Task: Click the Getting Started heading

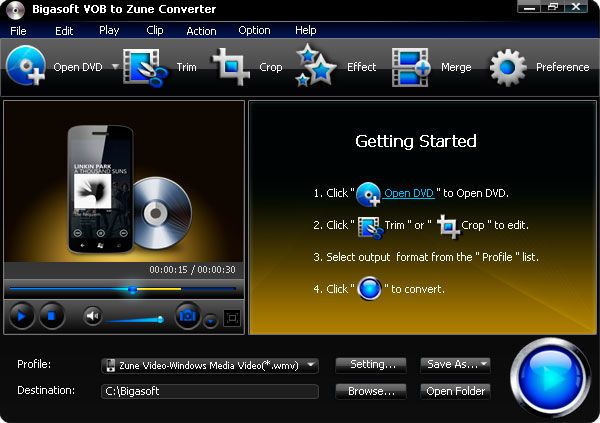Action: 416,141
